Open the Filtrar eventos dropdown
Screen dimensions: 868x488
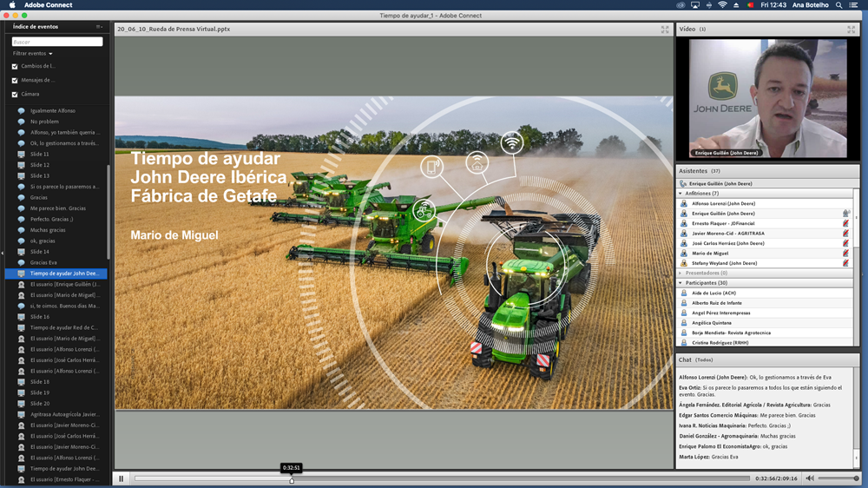point(33,54)
